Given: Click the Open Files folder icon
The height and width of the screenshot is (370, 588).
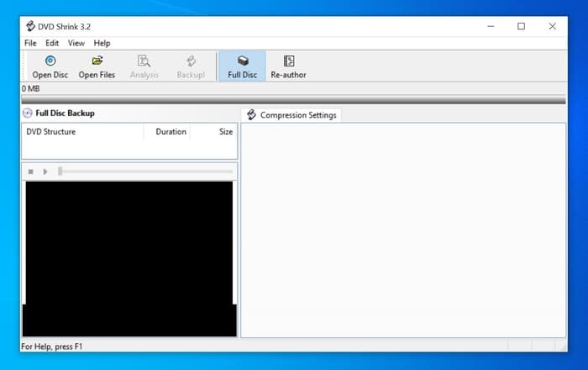Looking at the screenshot, I should click(97, 61).
